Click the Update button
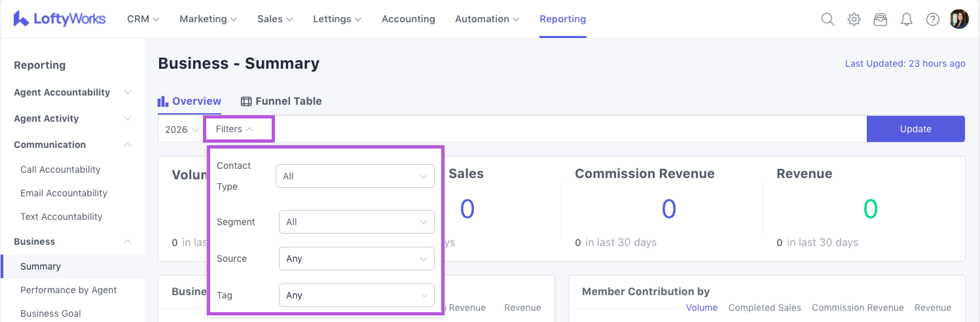 915,129
